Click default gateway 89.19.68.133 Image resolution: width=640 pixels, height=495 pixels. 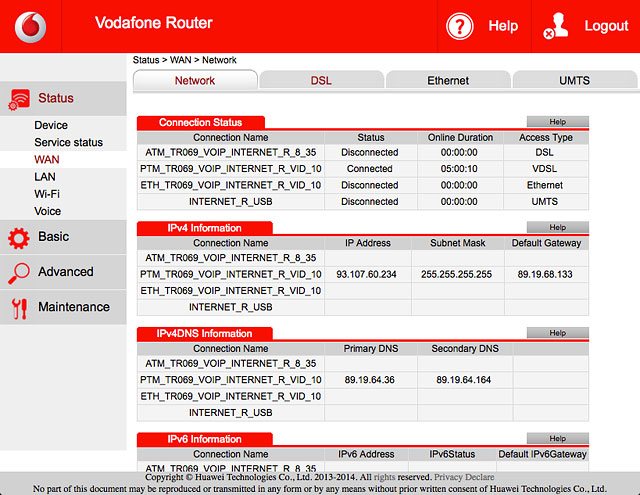click(545, 274)
